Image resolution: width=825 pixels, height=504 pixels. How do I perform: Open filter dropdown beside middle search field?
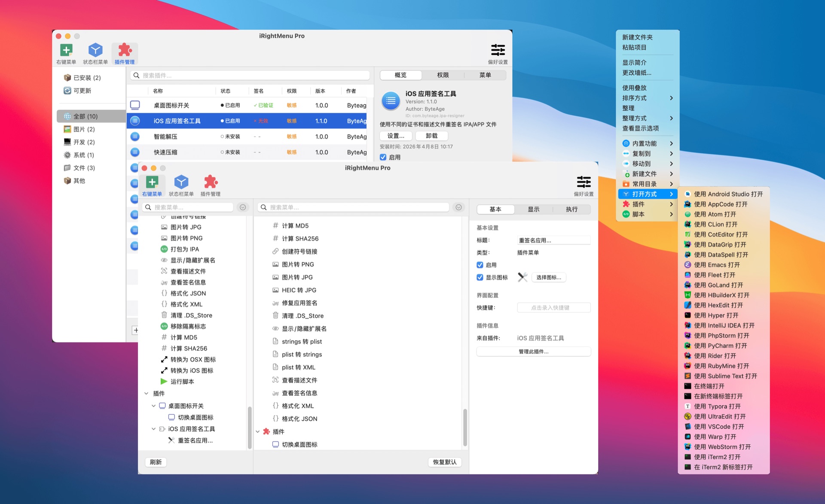[x=458, y=207]
